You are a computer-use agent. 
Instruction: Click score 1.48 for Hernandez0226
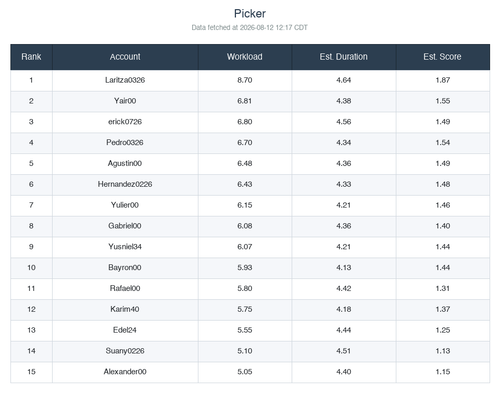pos(443,184)
